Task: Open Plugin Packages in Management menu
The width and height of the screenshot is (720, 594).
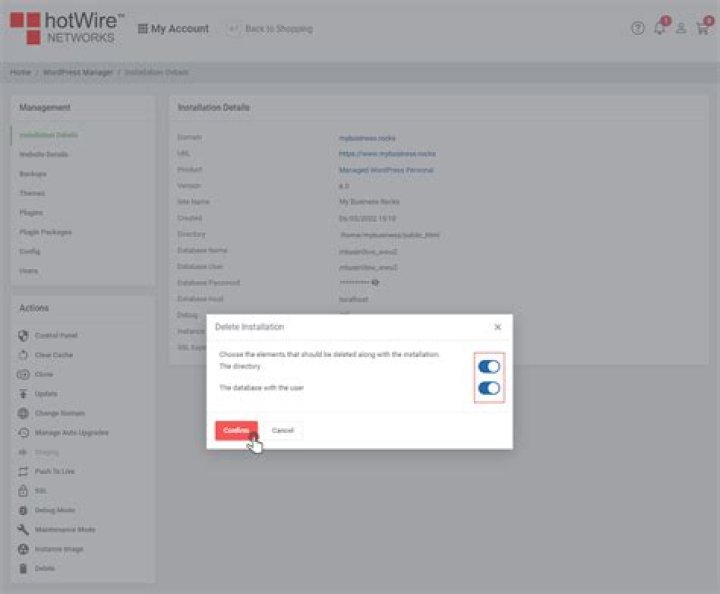Action: pyautogui.click(x=45, y=232)
